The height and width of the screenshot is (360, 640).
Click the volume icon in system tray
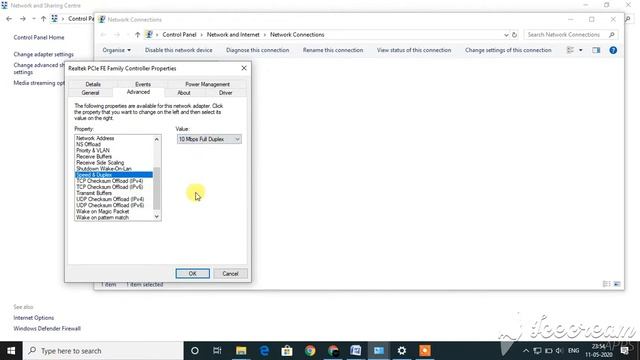click(559, 351)
